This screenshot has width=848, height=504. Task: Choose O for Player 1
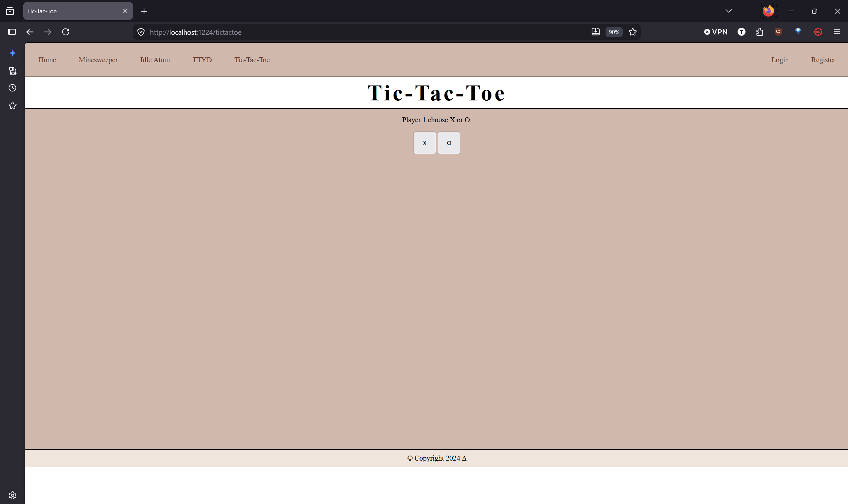pyautogui.click(x=449, y=142)
